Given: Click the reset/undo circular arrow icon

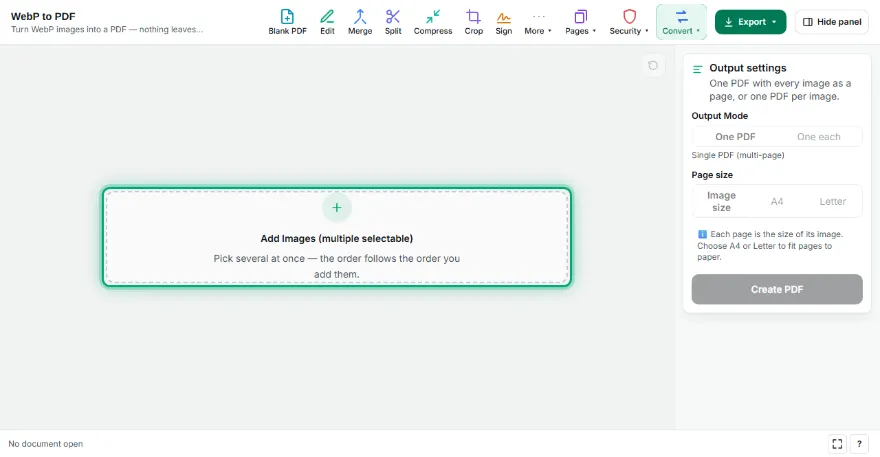Looking at the screenshot, I should [x=653, y=66].
